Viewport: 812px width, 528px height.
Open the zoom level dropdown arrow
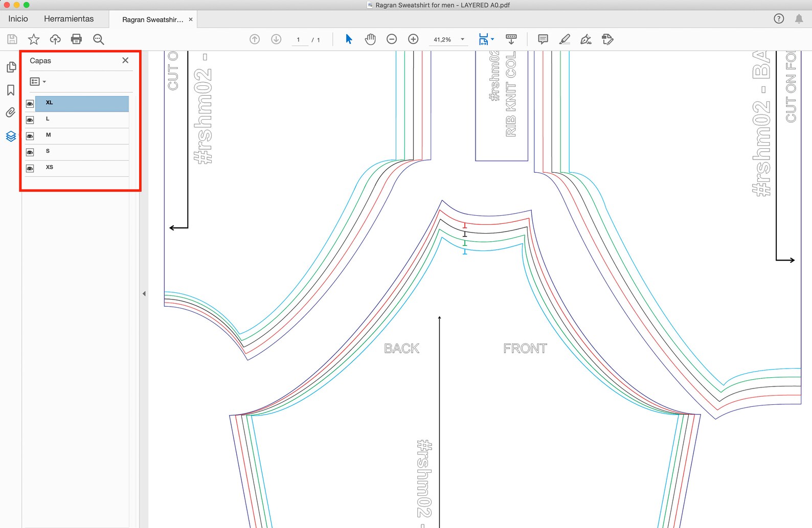click(463, 39)
